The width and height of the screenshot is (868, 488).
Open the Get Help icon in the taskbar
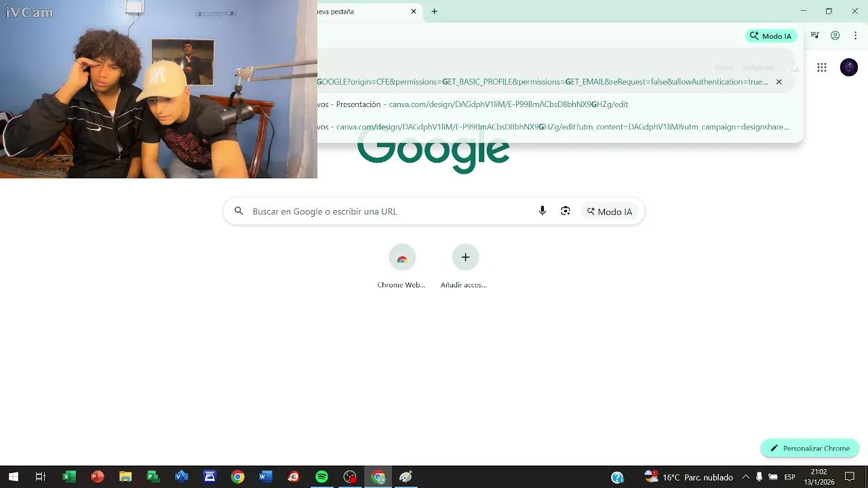click(x=617, y=477)
